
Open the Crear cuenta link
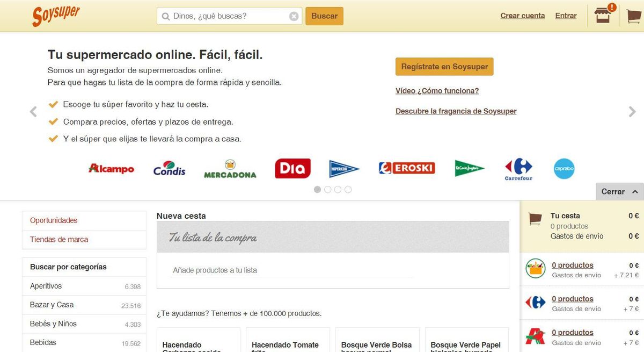click(x=523, y=16)
